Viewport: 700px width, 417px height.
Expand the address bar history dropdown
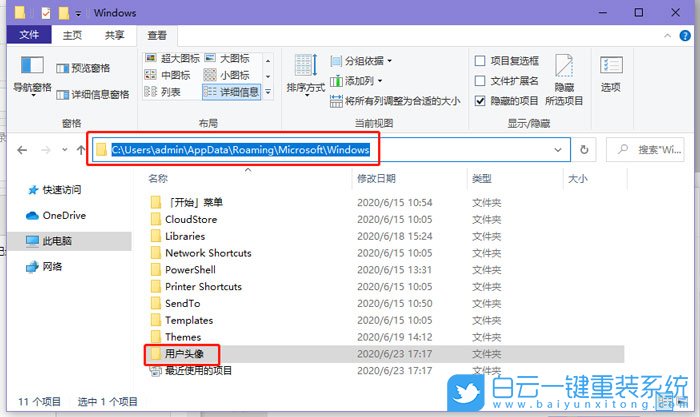coord(558,150)
